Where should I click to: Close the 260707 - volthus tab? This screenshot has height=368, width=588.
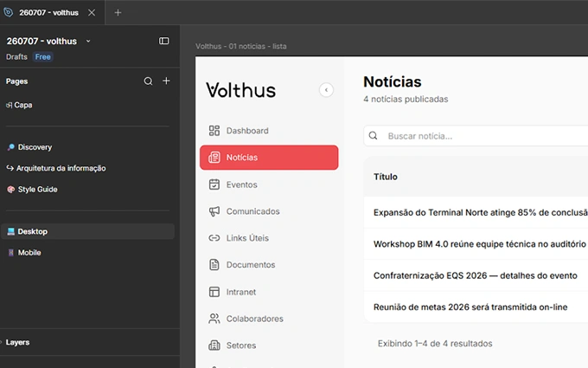click(92, 13)
